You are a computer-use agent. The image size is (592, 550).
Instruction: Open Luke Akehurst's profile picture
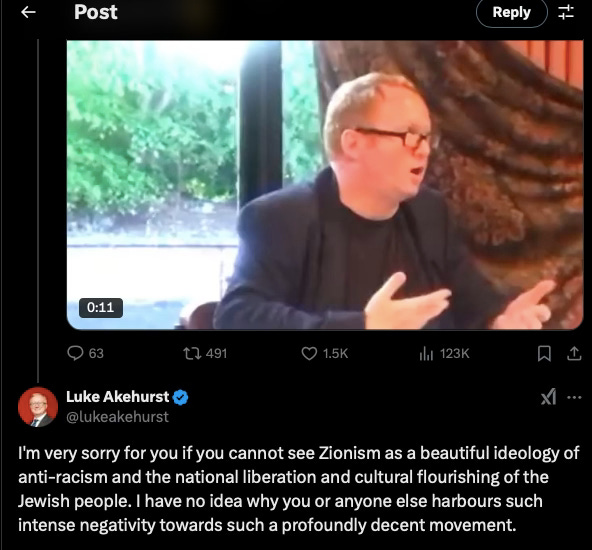tap(38, 407)
